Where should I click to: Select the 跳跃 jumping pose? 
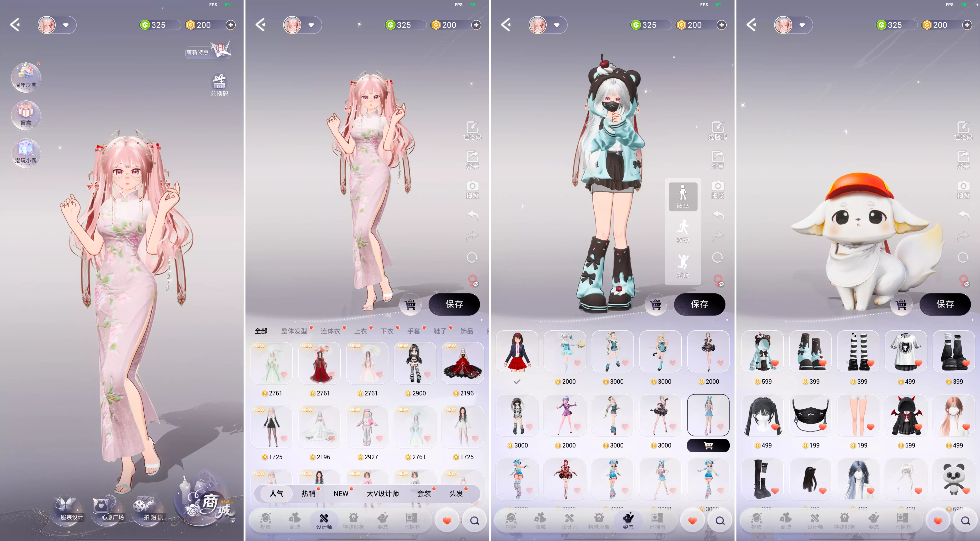pyautogui.click(x=683, y=266)
